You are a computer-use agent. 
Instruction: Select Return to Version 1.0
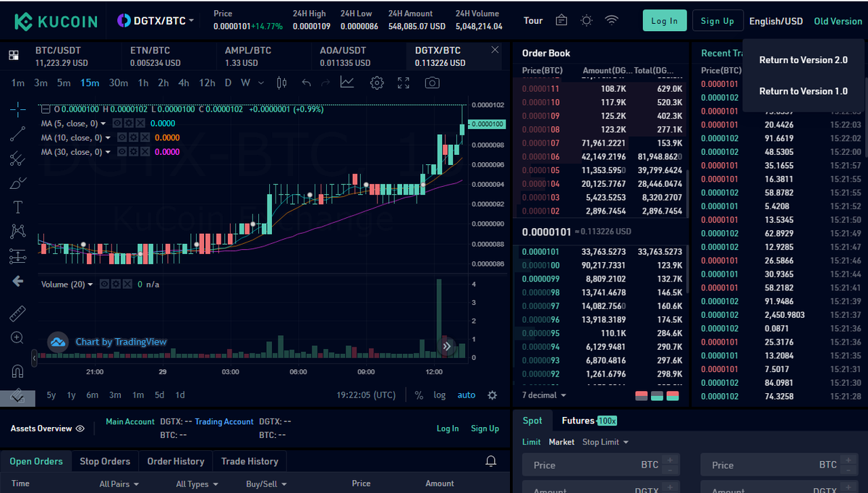tap(804, 91)
